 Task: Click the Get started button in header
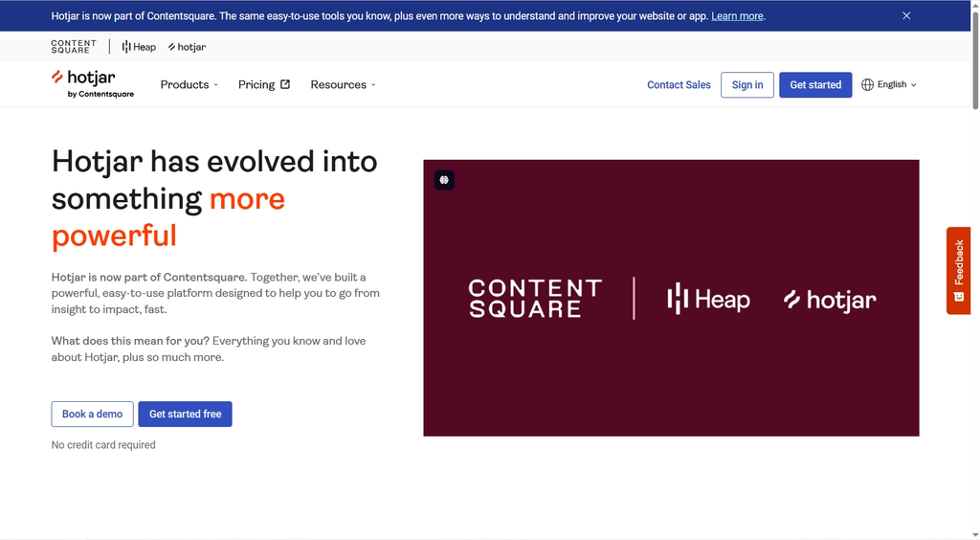[x=815, y=85]
